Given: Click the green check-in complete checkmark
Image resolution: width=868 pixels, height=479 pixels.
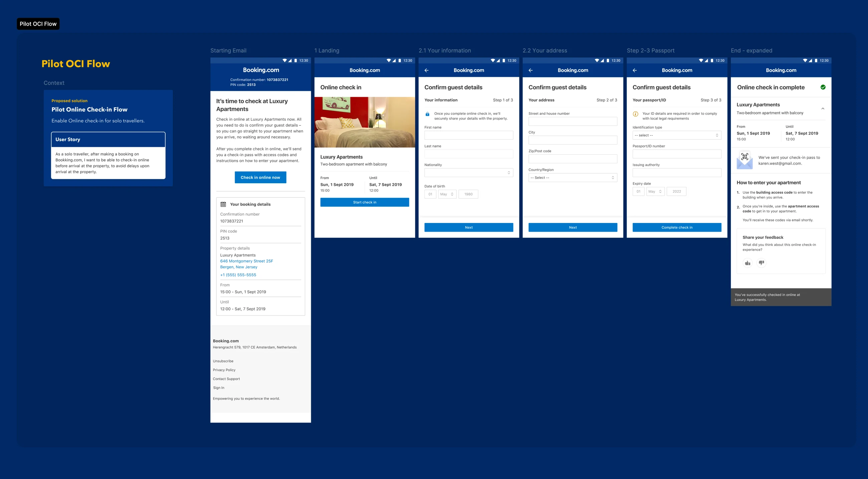Looking at the screenshot, I should [x=823, y=87].
